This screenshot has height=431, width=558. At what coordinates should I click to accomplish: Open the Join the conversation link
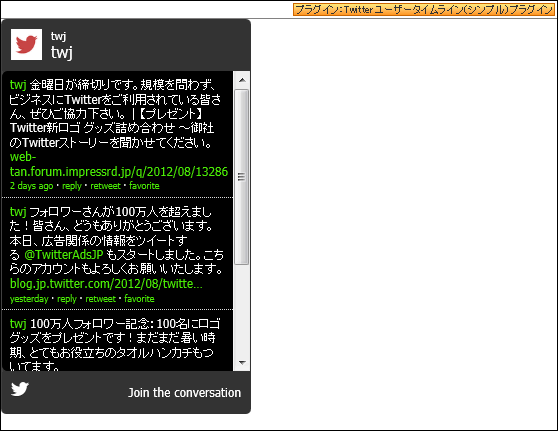[x=184, y=393]
